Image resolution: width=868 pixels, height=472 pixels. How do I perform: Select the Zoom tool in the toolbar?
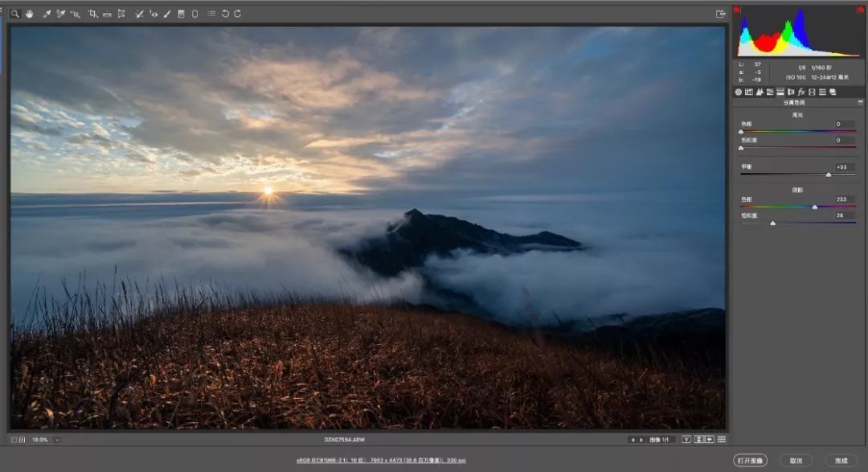pyautogui.click(x=15, y=14)
